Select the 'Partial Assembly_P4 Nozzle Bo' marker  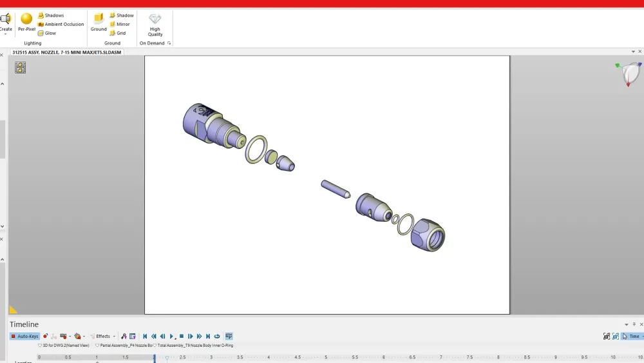coord(124,346)
